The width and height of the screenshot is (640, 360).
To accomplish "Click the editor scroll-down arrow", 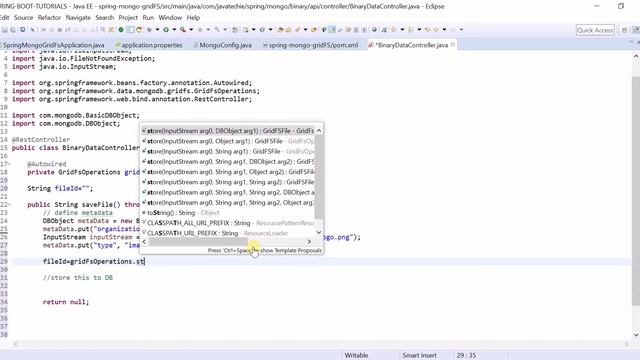I will coord(636,335).
